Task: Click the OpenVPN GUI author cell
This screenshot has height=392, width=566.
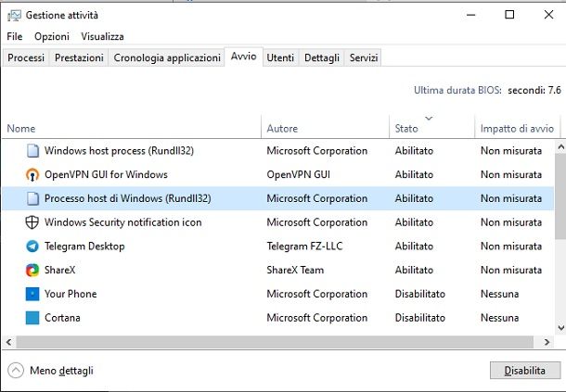Action: click(299, 174)
